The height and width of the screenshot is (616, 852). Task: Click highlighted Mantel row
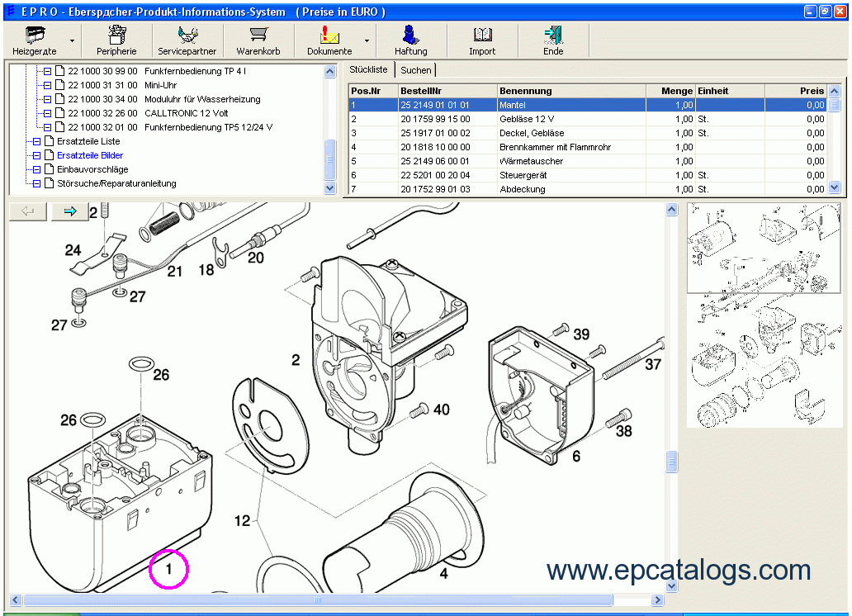[588, 105]
